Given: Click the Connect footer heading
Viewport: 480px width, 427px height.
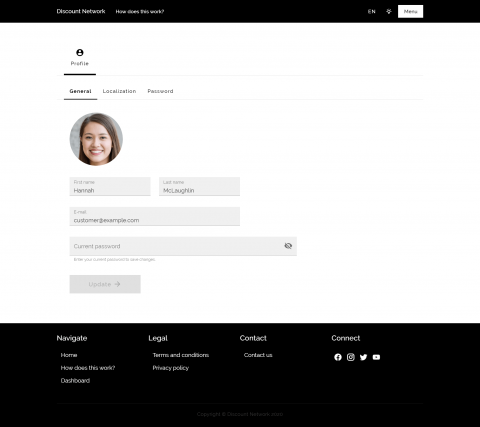Looking at the screenshot, I should 346,338.
